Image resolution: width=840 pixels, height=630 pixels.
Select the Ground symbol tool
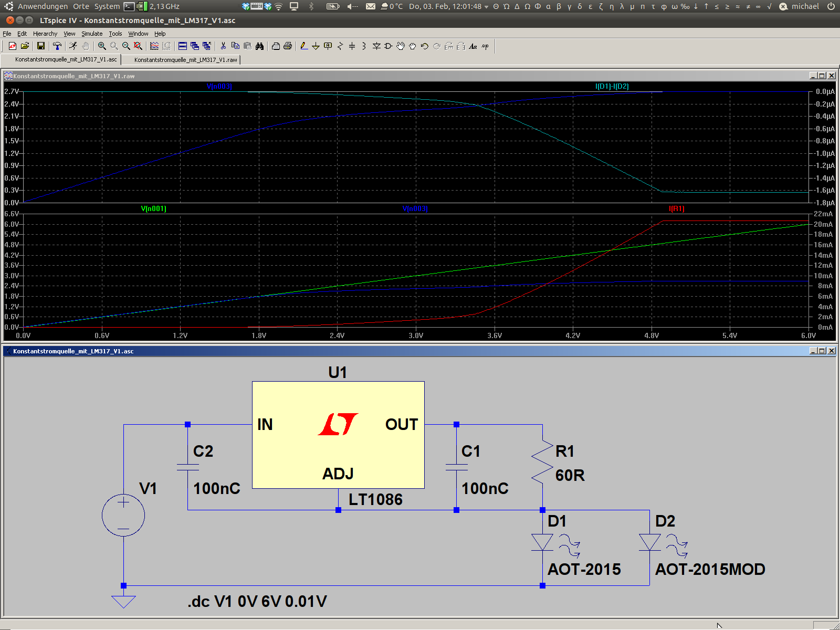pyautogui.click(x=316, y=46)
